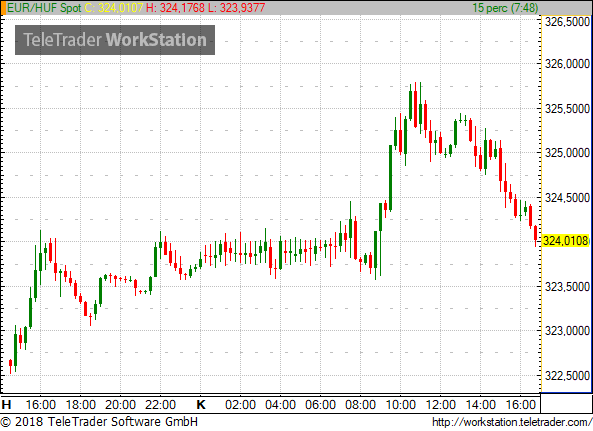The image size is (593, 431).
Task: Click the 15 perc interval label
Action: [505, 8]
